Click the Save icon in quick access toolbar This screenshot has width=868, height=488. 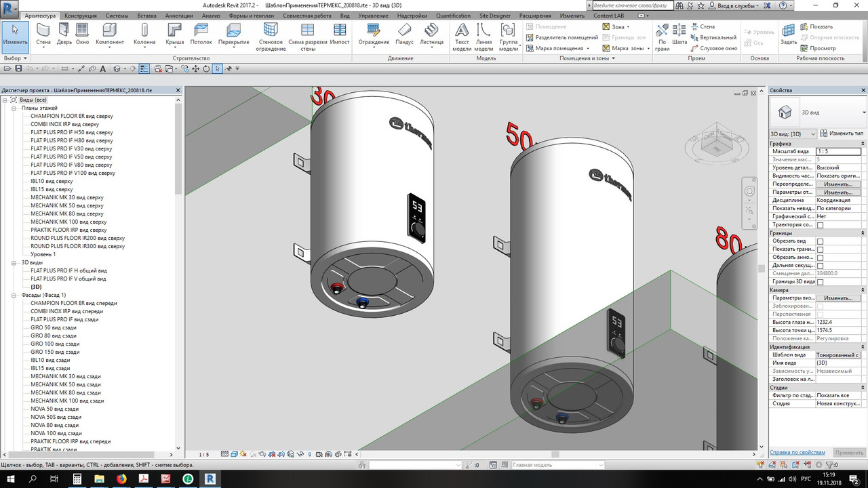point(18,68)
